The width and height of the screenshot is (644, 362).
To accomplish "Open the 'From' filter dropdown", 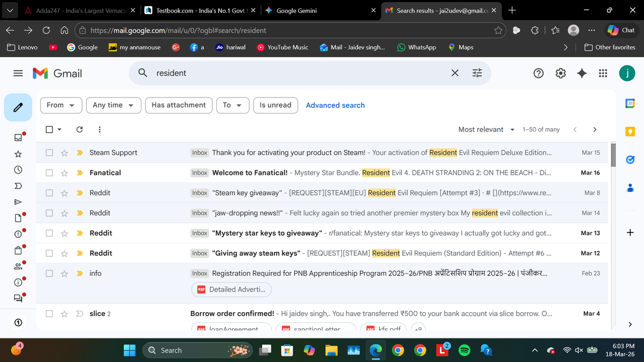I will (61, 105).
